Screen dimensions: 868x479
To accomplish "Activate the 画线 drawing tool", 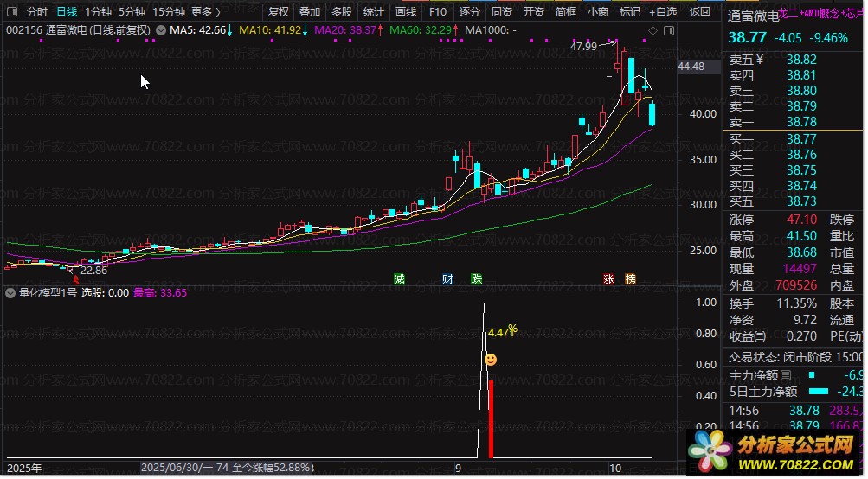I will [x=406, y=11].
